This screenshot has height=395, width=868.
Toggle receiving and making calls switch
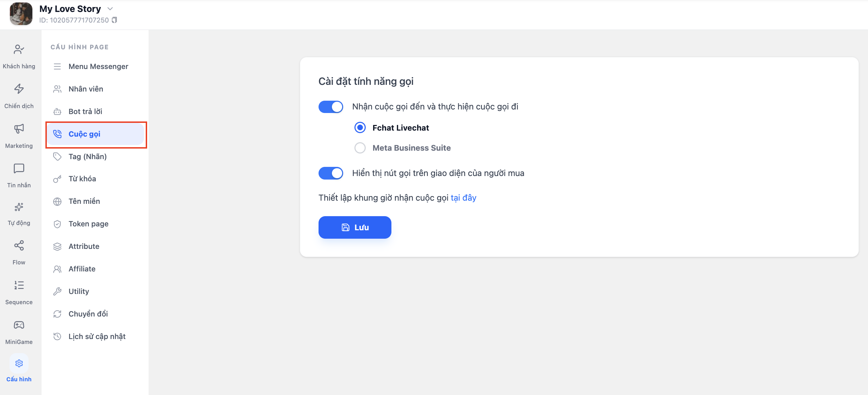pos(331,107)
